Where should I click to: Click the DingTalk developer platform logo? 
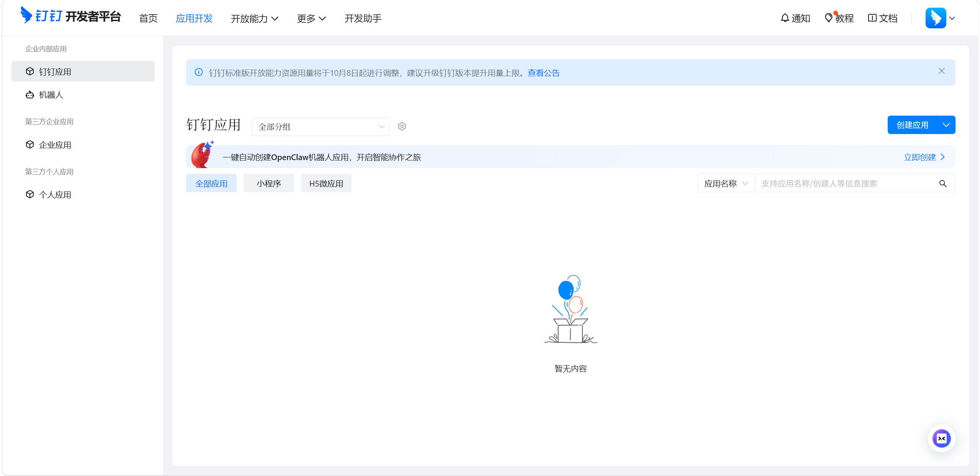[x=70, y=16]
